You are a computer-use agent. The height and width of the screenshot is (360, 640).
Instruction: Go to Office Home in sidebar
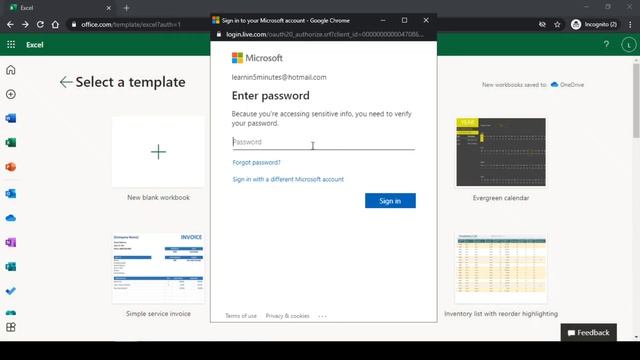pyautogui.click(x=11, y=70)
